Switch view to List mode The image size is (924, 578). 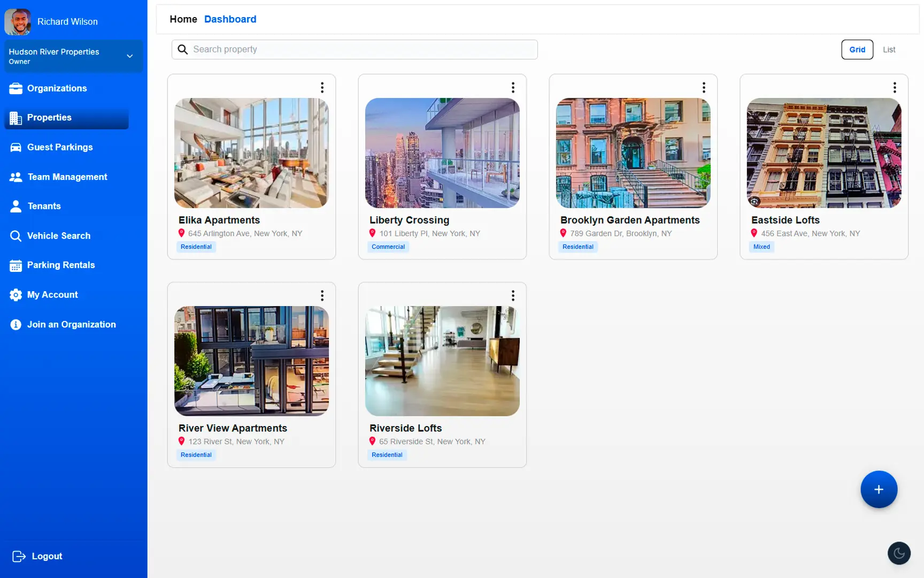point(889,49)
